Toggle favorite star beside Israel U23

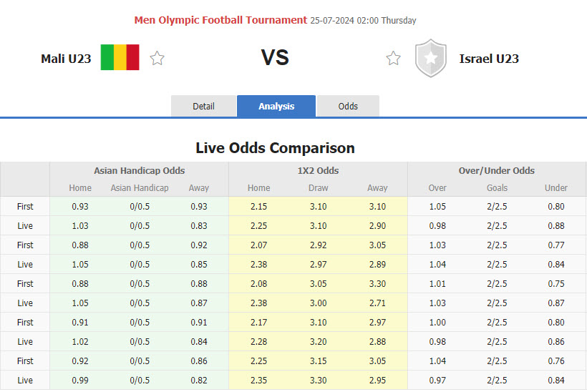pyautogui.click(x=393, y=59)
